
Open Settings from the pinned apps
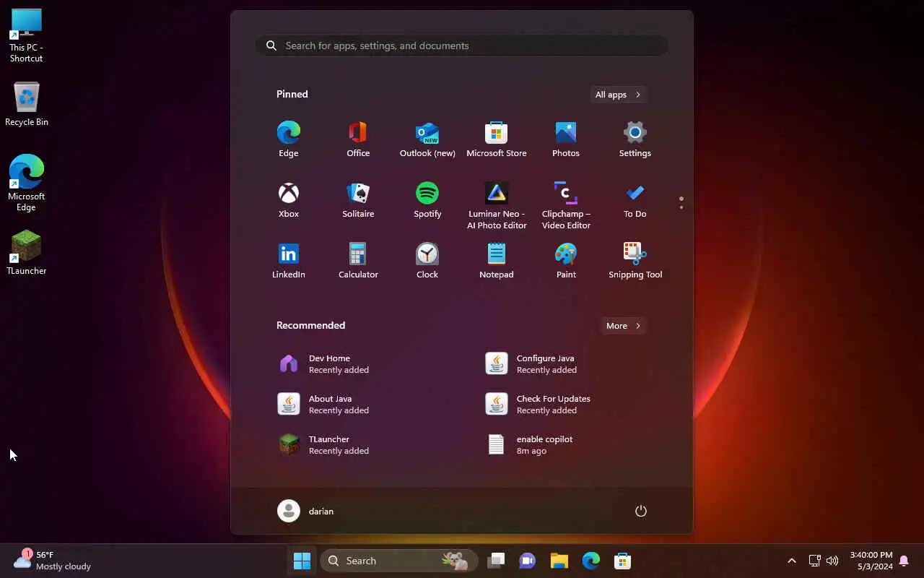(635, 139)
